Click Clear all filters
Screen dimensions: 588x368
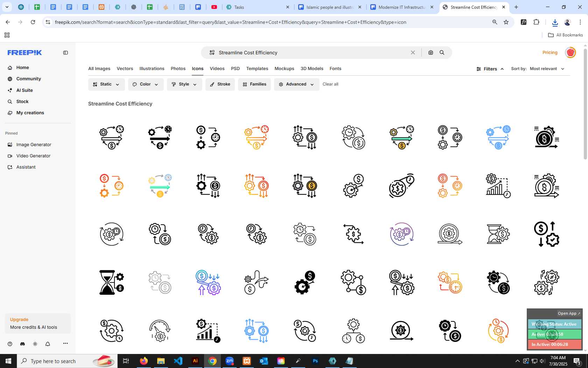tap(330, 84)
